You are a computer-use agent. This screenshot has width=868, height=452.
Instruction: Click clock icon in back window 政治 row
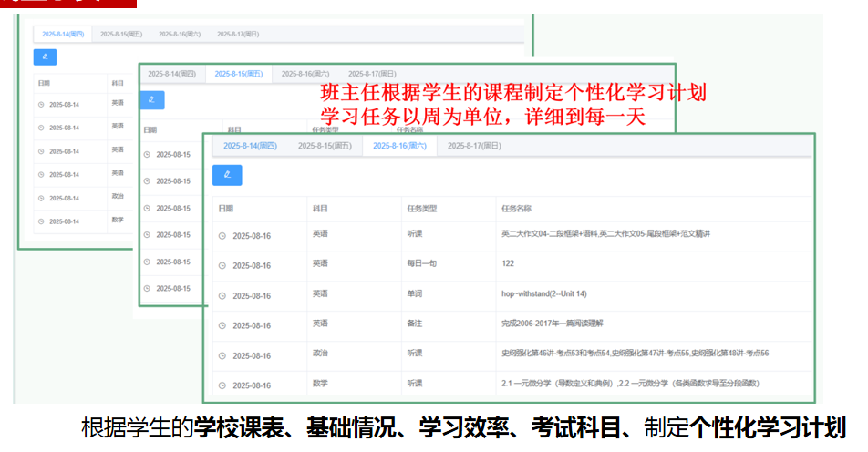click(x=41, y=198)
